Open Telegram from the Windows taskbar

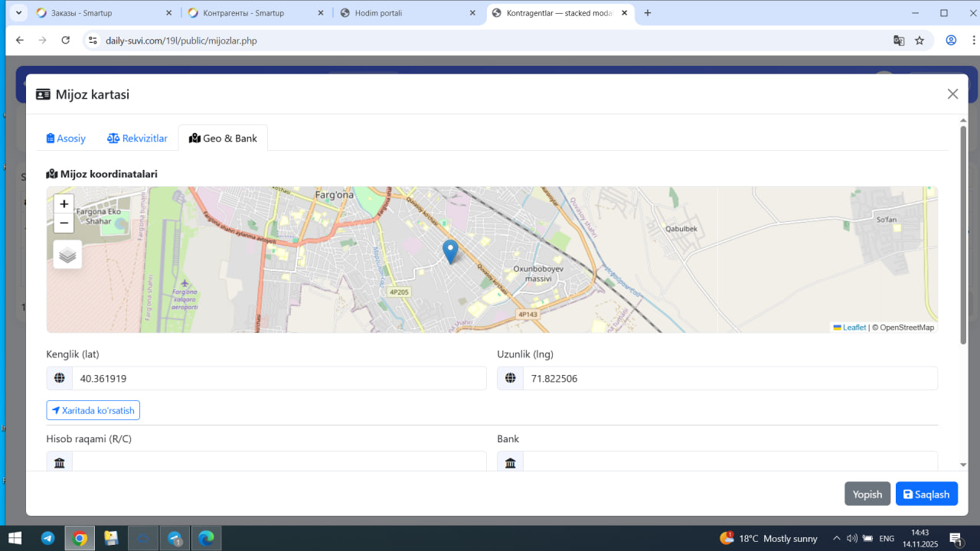pyautogui.click(x=47, y=539)
